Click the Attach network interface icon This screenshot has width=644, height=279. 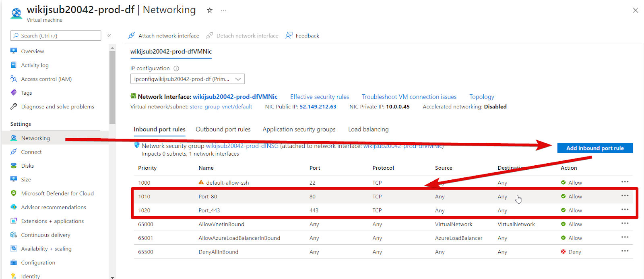tap(132, 35)
